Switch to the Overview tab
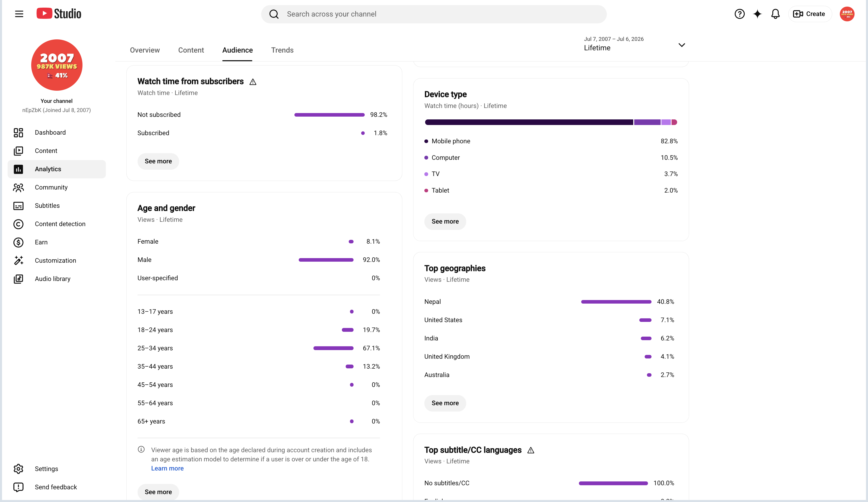 click(x=145, y=50)
